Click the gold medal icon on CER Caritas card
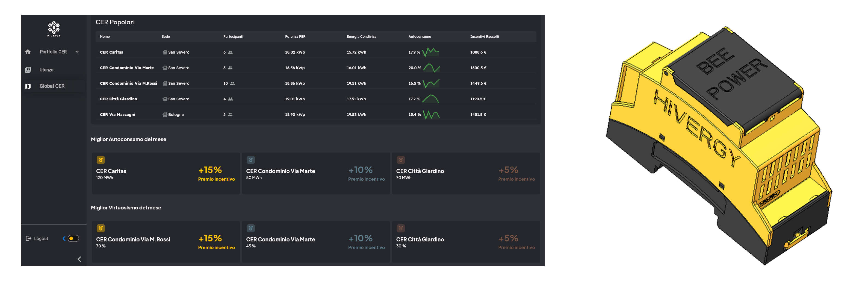Image resolution: width=868 pixels, height=298 pixels. click(101, 160)
